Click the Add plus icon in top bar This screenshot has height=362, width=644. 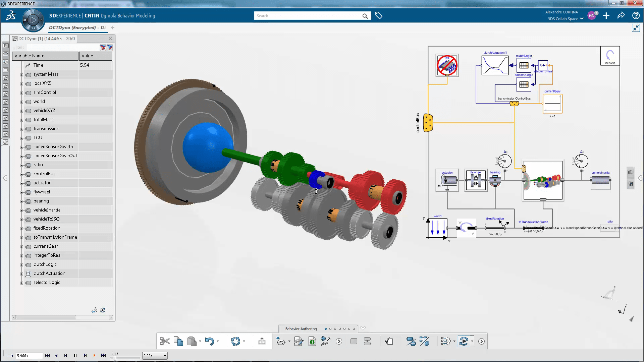(x=606, y=16)
